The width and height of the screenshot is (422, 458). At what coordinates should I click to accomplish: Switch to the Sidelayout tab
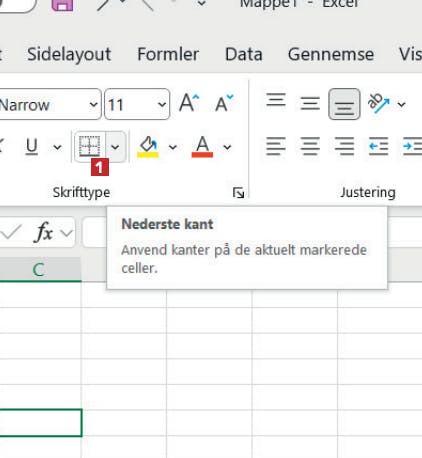coord(69,54)
